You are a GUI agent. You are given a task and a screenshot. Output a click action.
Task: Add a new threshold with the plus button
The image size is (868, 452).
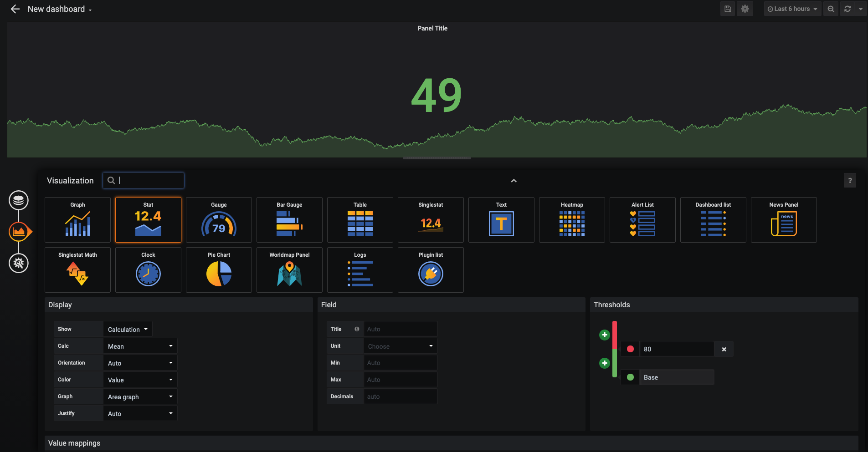pyautogui.click(x=605, y=335)
